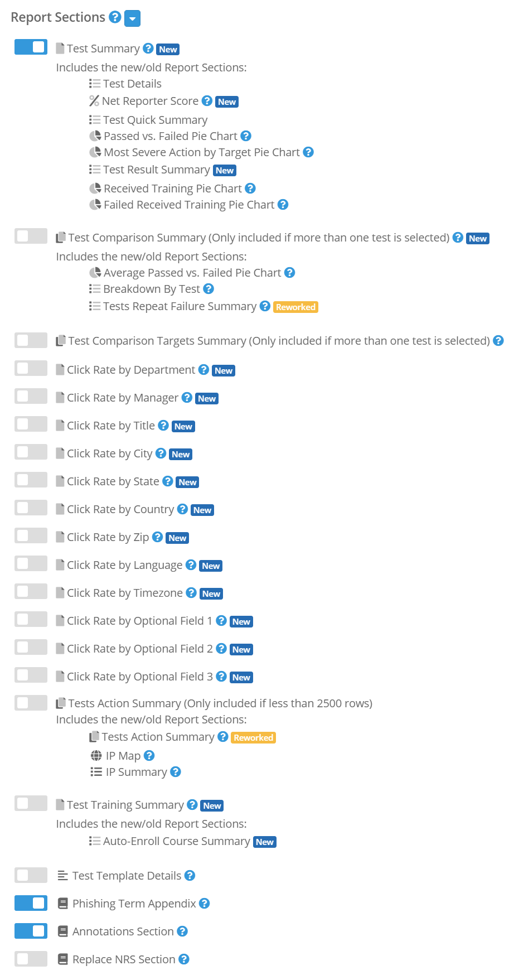Click help icon for Test Template Details

pos(190,876)
